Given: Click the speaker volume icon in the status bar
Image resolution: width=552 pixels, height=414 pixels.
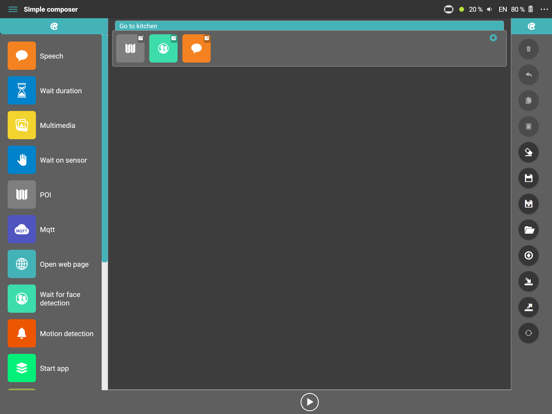Looking at the screenshot, I should click(489, 10).
